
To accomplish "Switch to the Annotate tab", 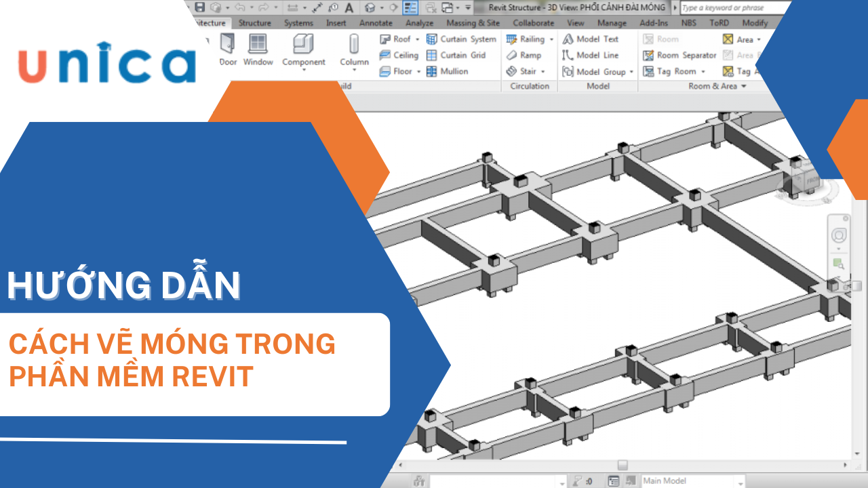I will point(376,23).
